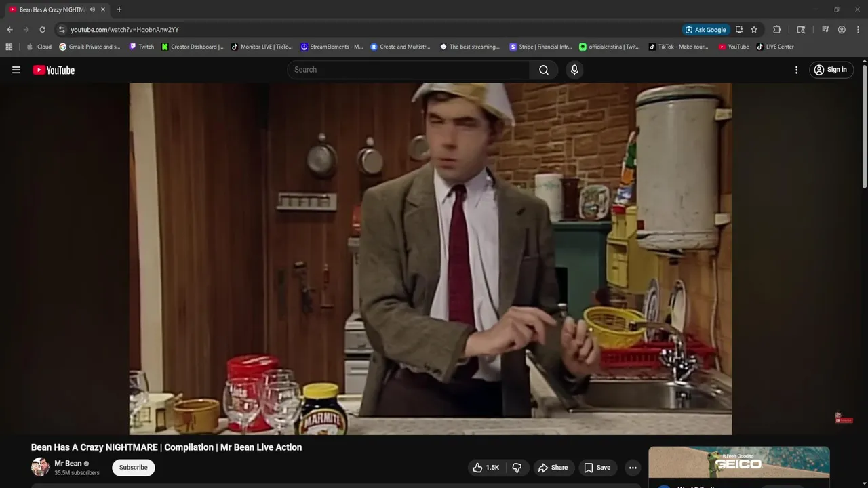Open The best streaming bookmark
The image size is (868, 488).
tap(470, 47)
